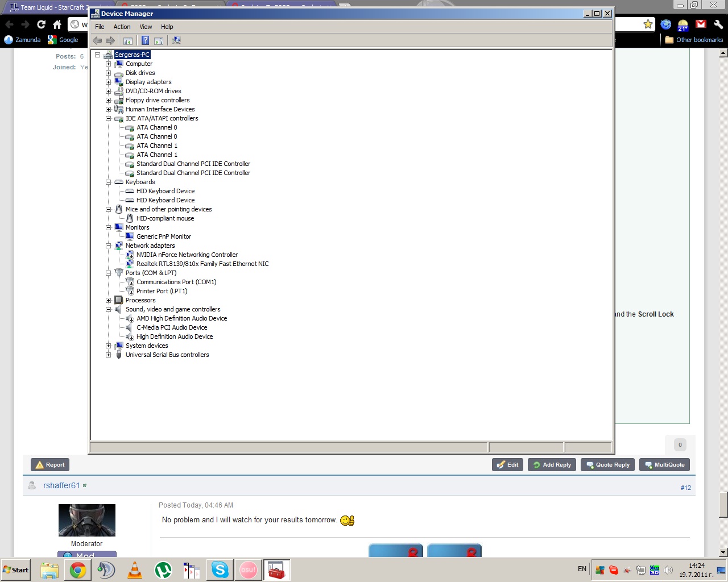Image resolution: width=728 pixels, height=582 pixels.
Task: Click the Chrome page vertical scrollbar thumb
Action: pyautogui.click(x=723, y=504)
